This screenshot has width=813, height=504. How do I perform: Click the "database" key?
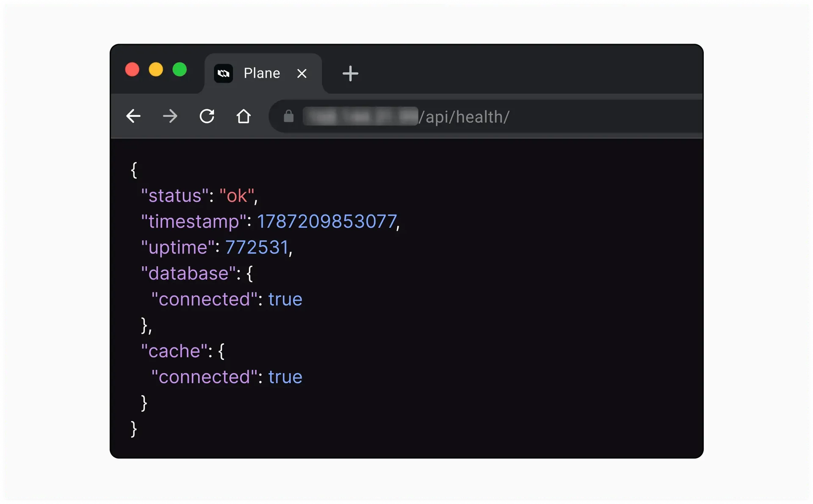188,273
